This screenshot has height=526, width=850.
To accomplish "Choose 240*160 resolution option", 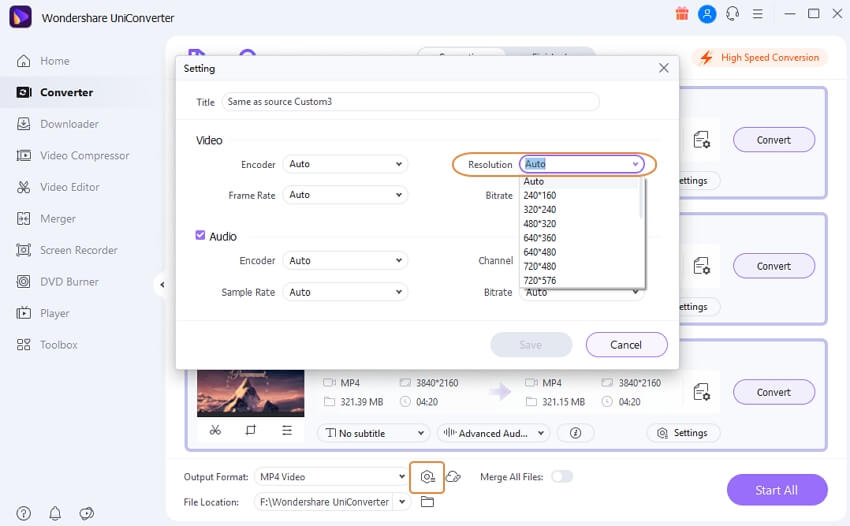I will (579, 195).
